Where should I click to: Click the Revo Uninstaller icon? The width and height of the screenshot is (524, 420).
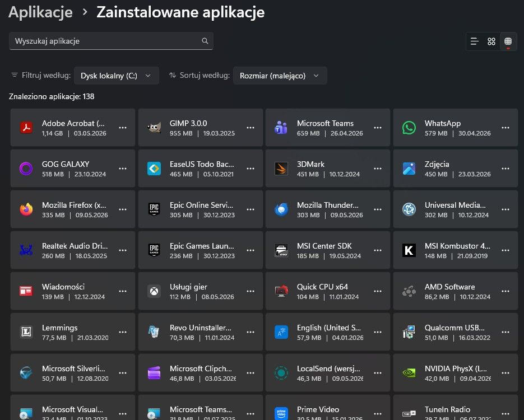(154, 332)
